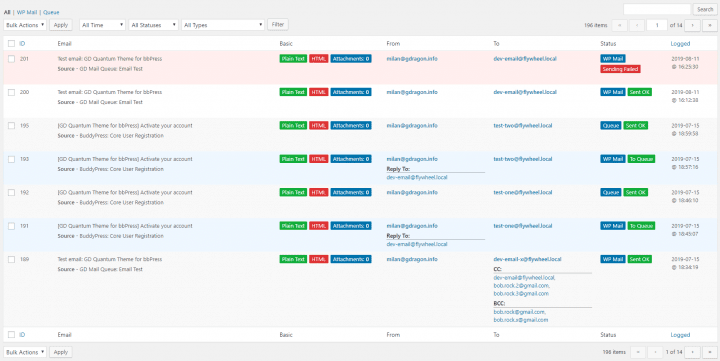Click top previous-page pagination arrow
This screenshot has height=361, width=720.
click(x=637, y=25)
